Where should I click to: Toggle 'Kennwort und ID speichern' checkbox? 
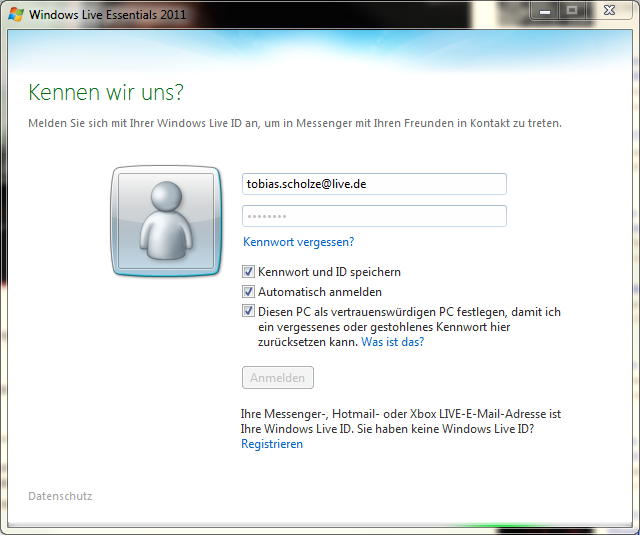click(x=248, y=272)
